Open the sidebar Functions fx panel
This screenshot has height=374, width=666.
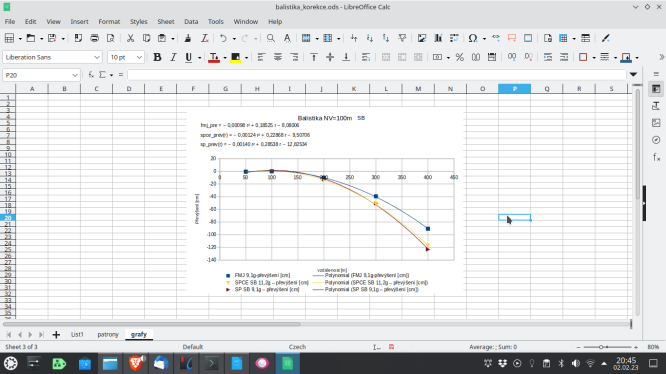click(x=656, y=157)
